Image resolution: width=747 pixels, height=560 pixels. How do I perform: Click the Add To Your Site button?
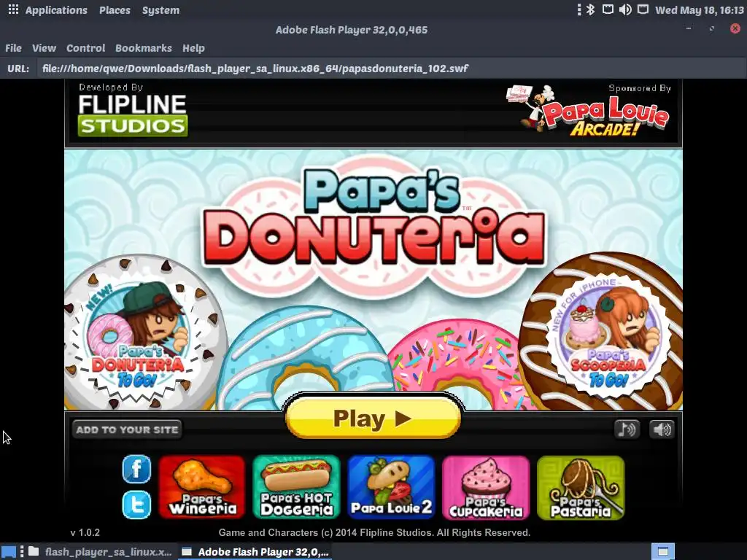(x=127, y=429)
